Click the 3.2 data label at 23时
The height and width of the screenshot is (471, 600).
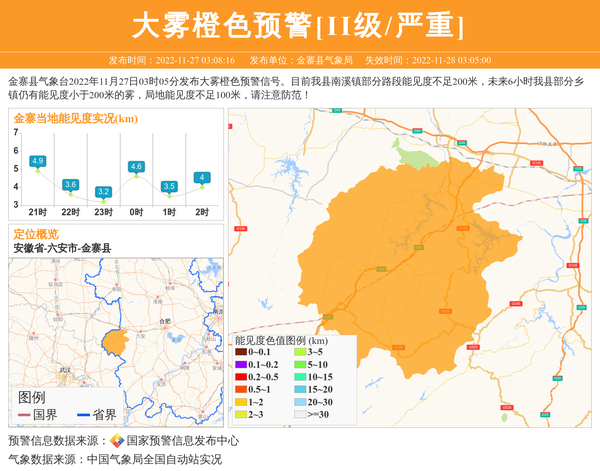click(x=103, y=191)
